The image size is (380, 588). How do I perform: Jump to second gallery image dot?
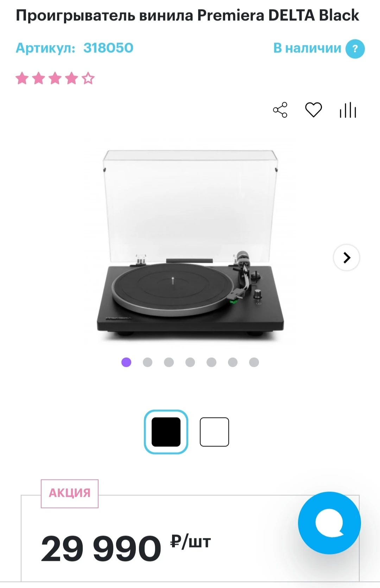[x=147, y=362]
